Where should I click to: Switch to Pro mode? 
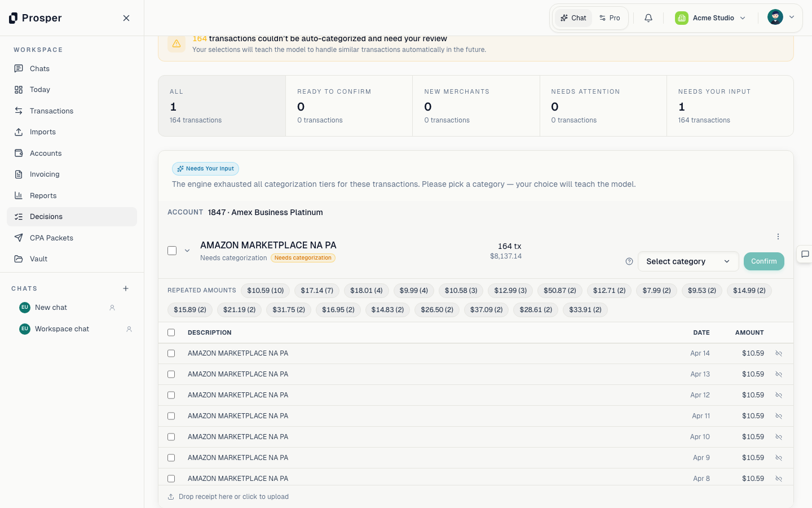[x=610, y=18]
